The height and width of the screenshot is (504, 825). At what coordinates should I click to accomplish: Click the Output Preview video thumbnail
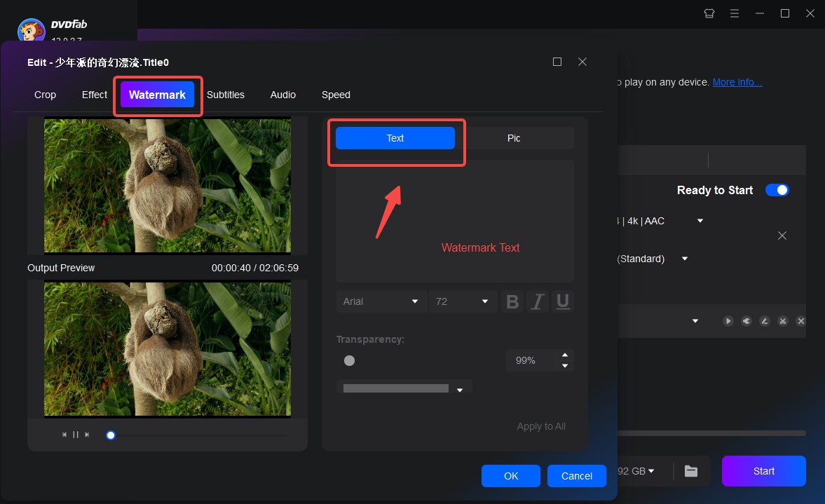[168, 349]
